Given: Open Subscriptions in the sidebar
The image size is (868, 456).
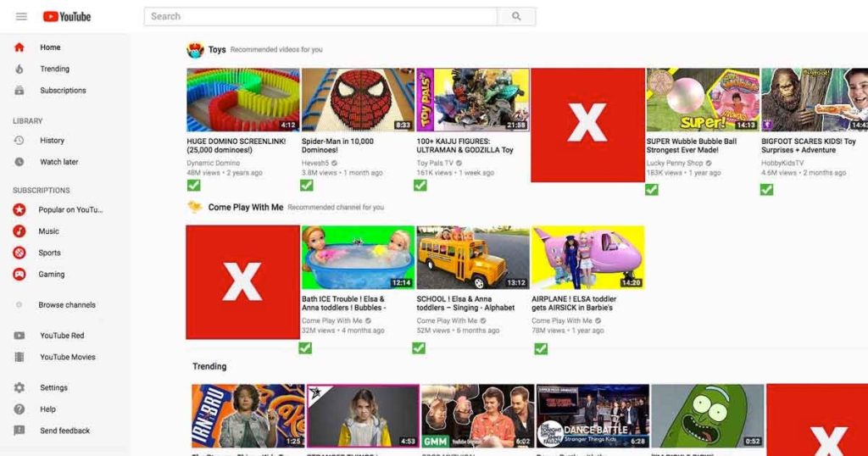Looking at the screenshot, I should pyautogui.click(x=63, y=91).
